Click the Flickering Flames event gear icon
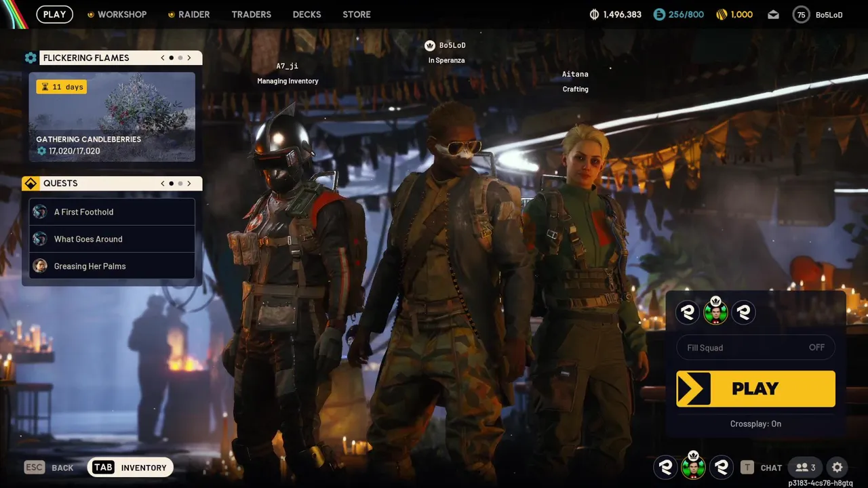The height and width of the screenshot is (488, 868). [31, 58]
